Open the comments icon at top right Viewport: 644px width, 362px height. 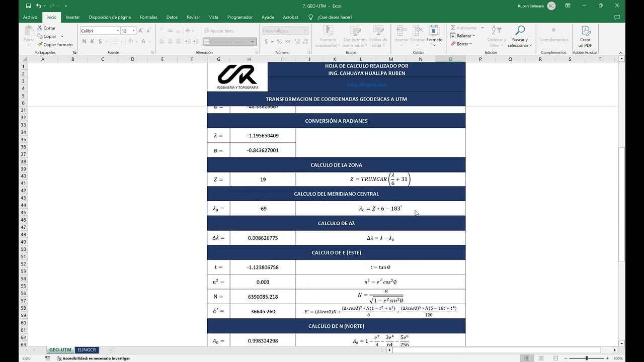pos(617,17)
